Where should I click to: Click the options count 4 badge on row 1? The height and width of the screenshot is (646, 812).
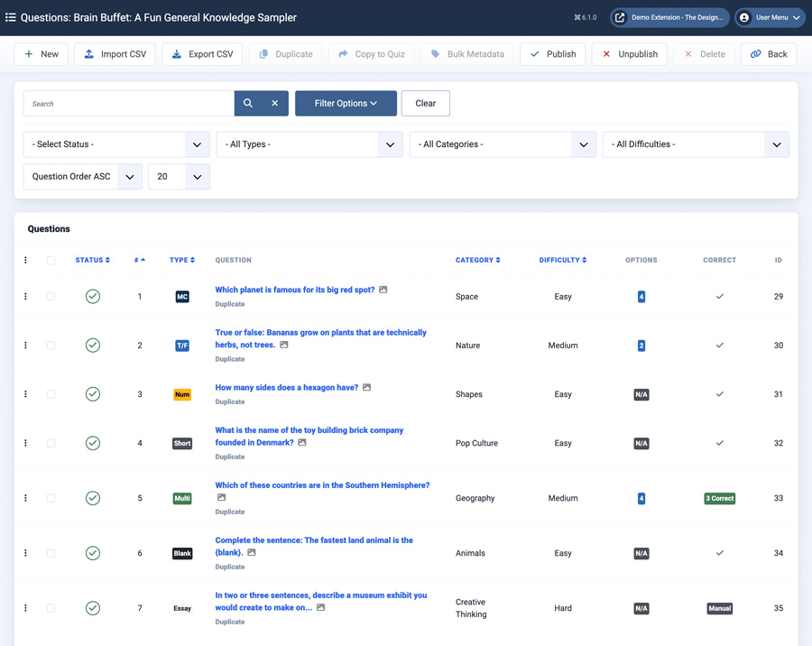point(641,297)
